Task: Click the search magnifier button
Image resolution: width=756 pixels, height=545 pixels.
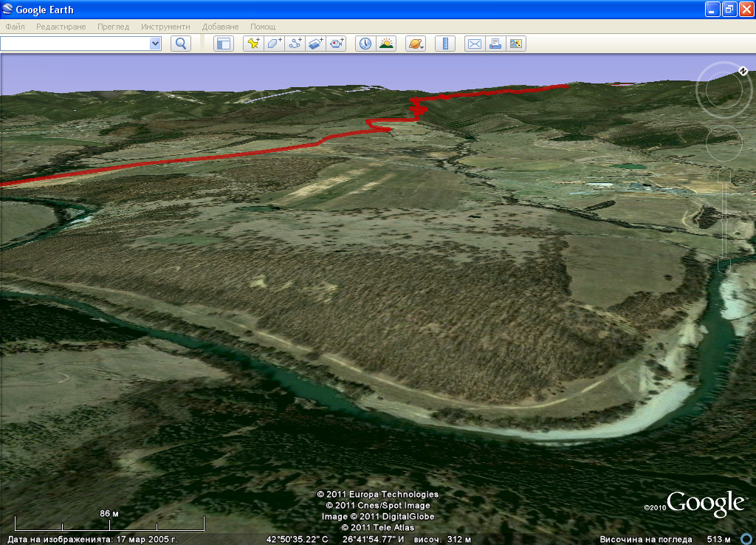Action: (181, 44)
